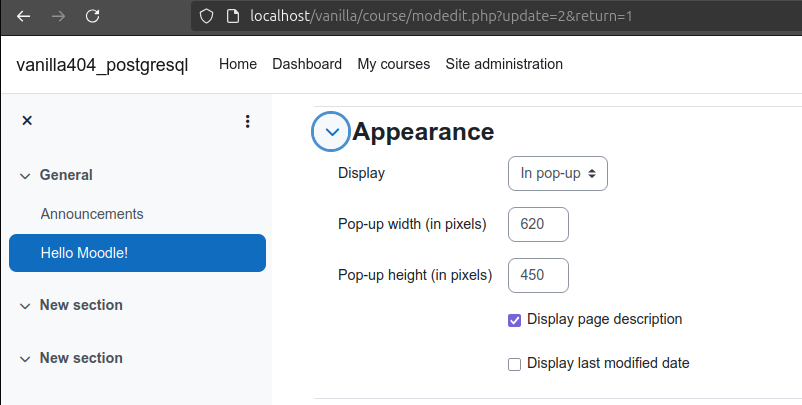Collapse the Appearance section chevron
Screen dimensions: 802x405
click(x=331, y=132)
